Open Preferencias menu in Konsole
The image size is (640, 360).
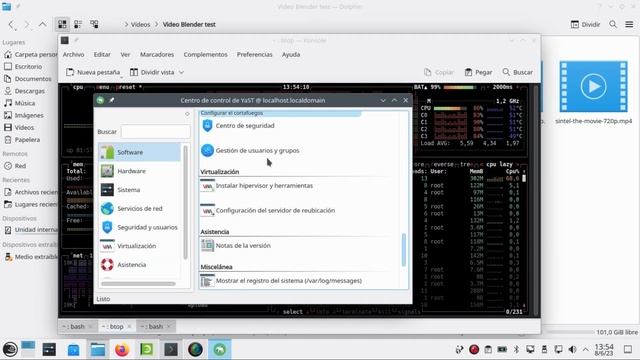pos(254,54)
